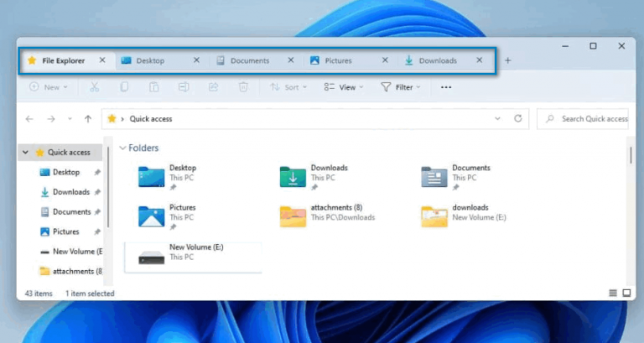Click the vertical scrollbar on right
The height and width of the screenshot is (343, 644).
(x=630, y=155)
